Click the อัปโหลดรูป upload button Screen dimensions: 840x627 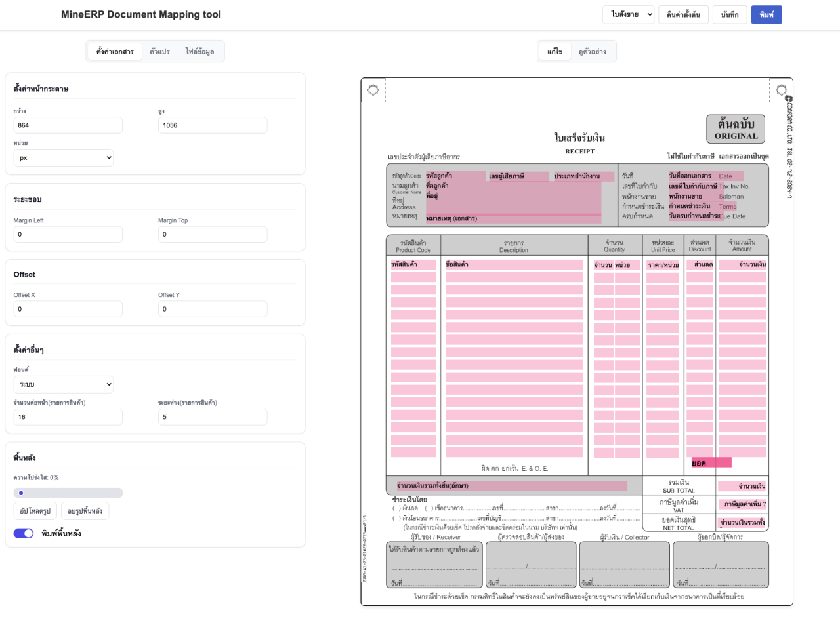click(35, 511)
